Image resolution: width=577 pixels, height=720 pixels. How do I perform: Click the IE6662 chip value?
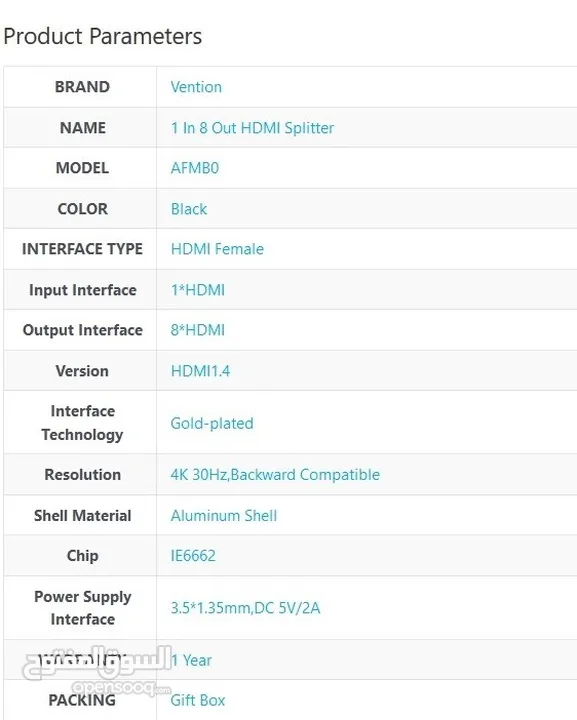193,556
